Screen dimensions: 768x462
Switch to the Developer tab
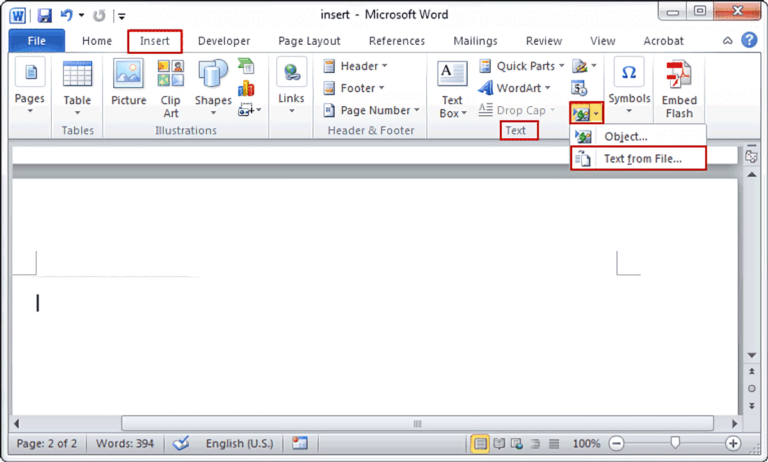click(x=224, y=41)
